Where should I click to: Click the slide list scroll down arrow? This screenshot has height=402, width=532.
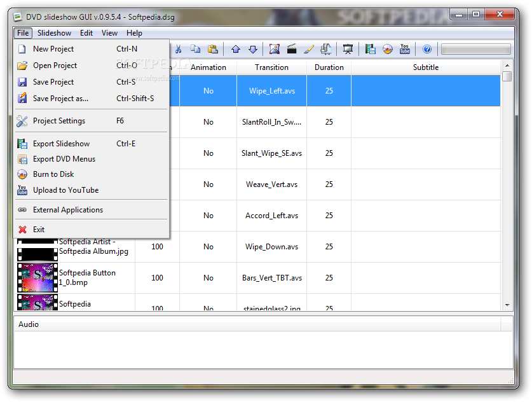click(x=507, y=305)
